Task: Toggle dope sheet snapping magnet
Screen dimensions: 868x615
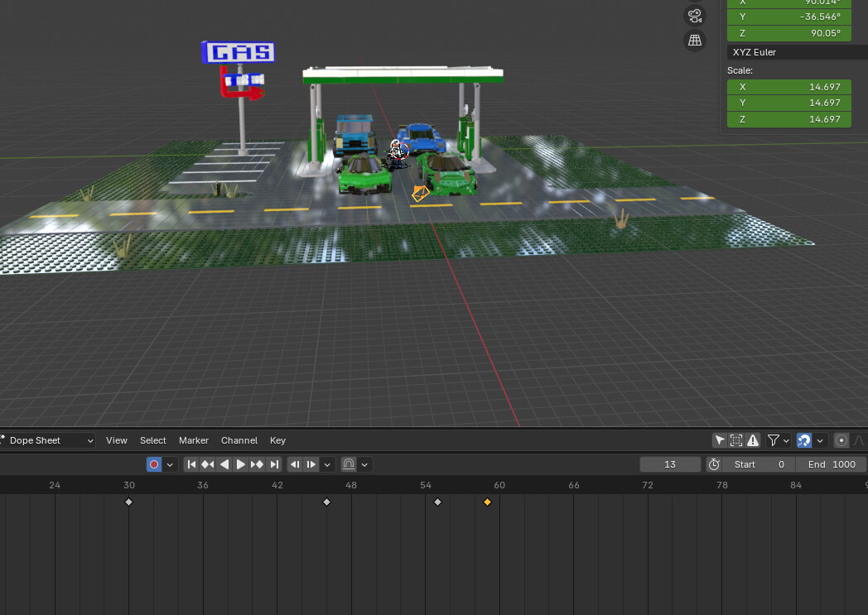Action: click(x=803, y=440)
